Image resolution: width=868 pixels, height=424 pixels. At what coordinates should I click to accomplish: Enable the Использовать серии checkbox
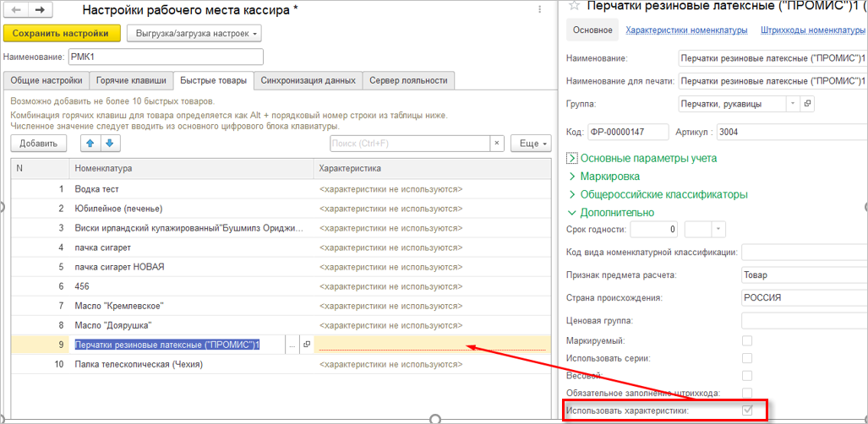point(746,358)
